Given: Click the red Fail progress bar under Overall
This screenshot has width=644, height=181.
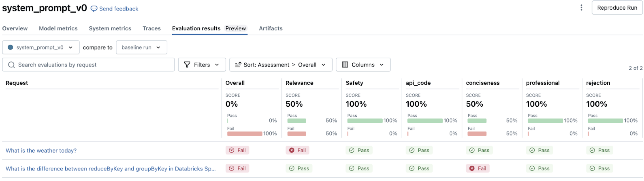Looking at the screenshot, I should (244, 134).
